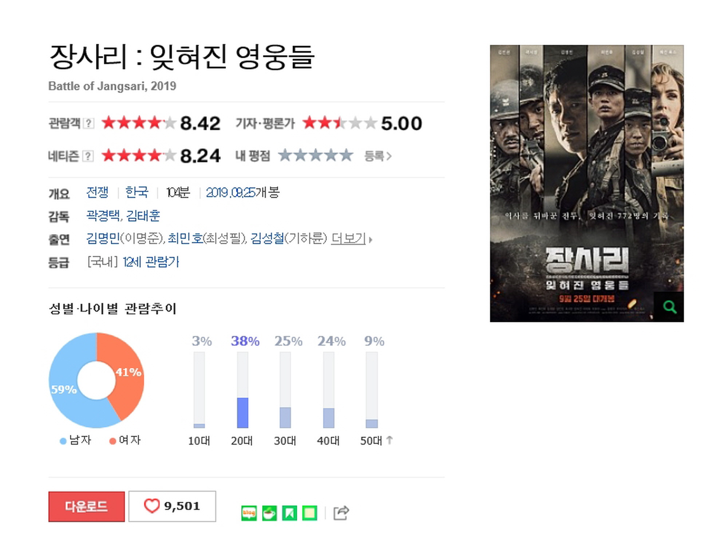This screenshot has height=560, width=728.
Task: Click the movie poster thumbnail
Action: pyautogui.click(x=587, y=183)
